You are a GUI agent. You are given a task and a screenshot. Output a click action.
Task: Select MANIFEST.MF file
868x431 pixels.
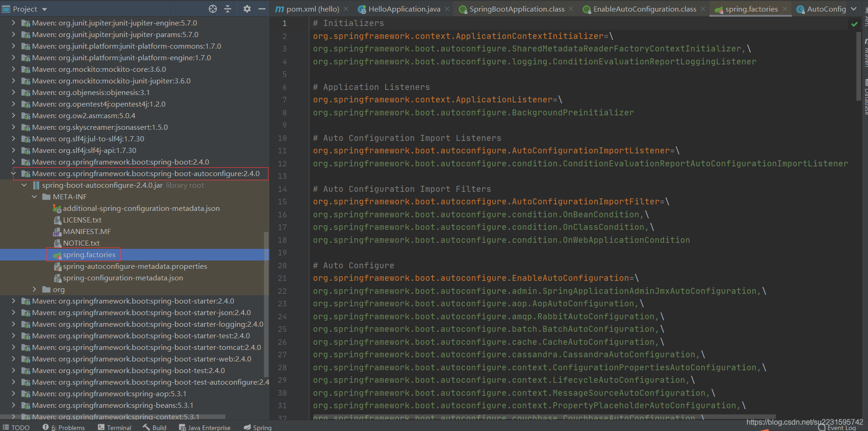coord(87,231)
